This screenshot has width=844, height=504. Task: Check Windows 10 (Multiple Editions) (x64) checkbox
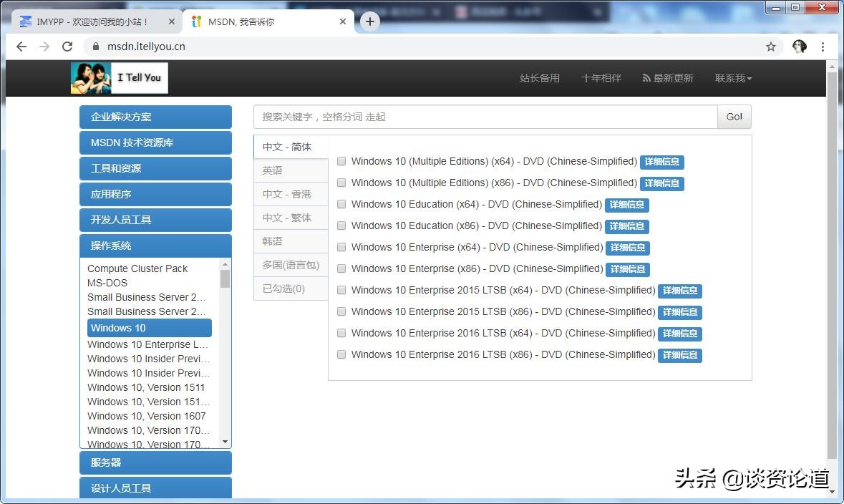pos(341,161)
